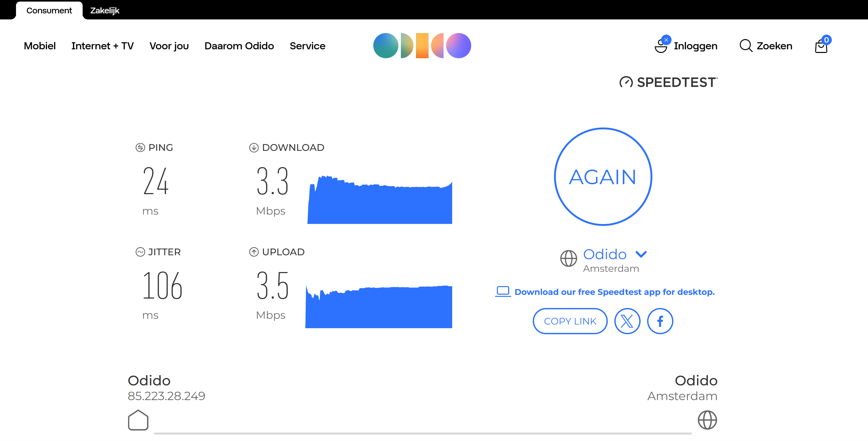Image resolution: width=868 pixels, height=441 pixels.
Task: Click the IP address 85.223.28.249
Action: (167, 396)
